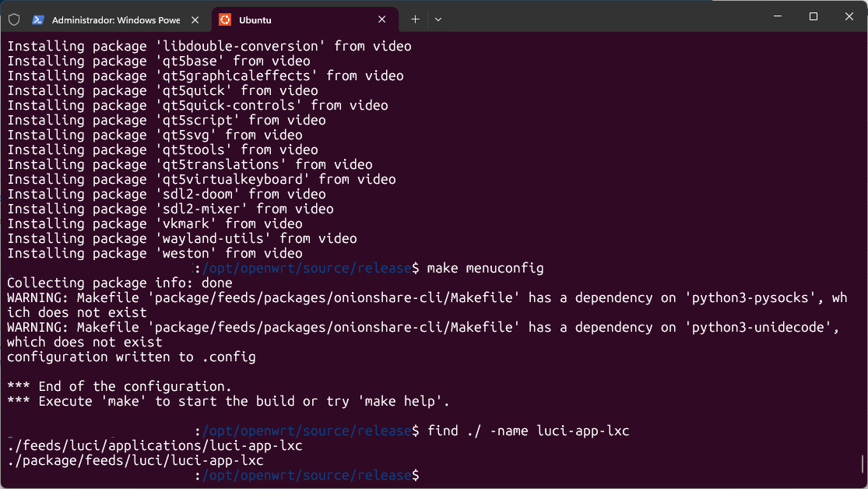Switch to Administrador: Windows PowerShell tab
This screenshot has height=489, width=868.
[115, 19]
